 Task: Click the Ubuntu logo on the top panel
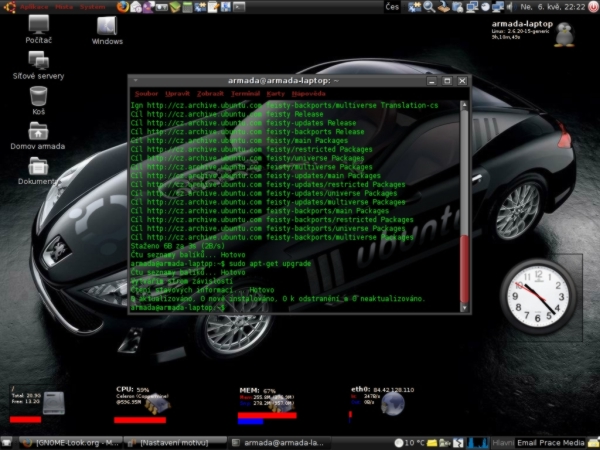click(x=10, y=7)
